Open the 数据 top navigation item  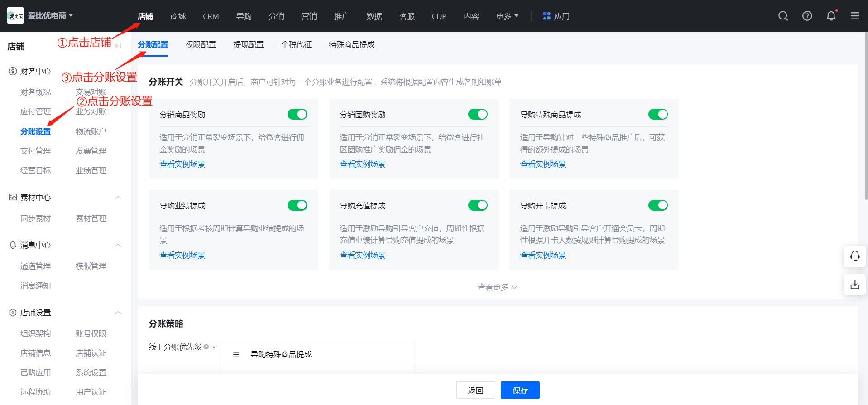pos(374,16)
